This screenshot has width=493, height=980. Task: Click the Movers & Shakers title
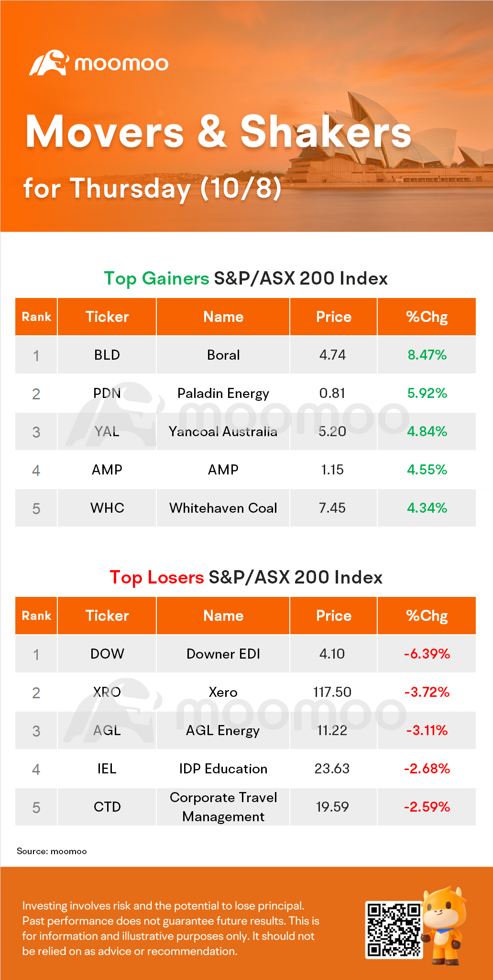[x=218, y=132]
